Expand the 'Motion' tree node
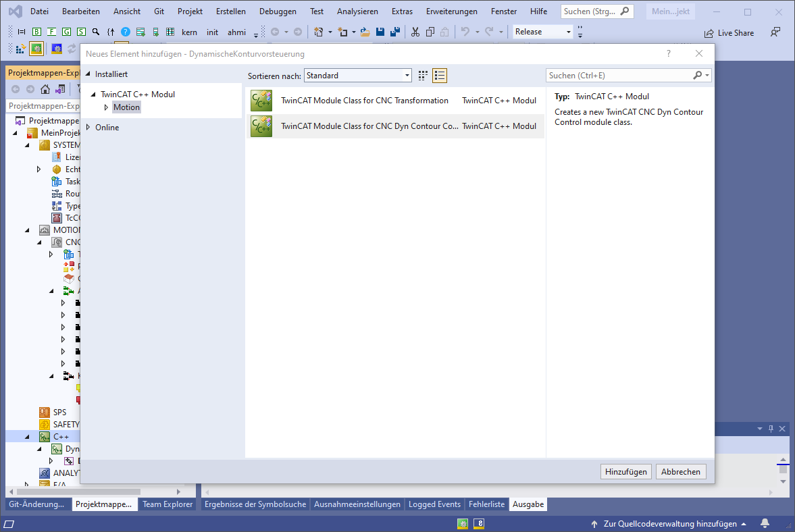Screen dimensions: 795x532 pos(106,107)
